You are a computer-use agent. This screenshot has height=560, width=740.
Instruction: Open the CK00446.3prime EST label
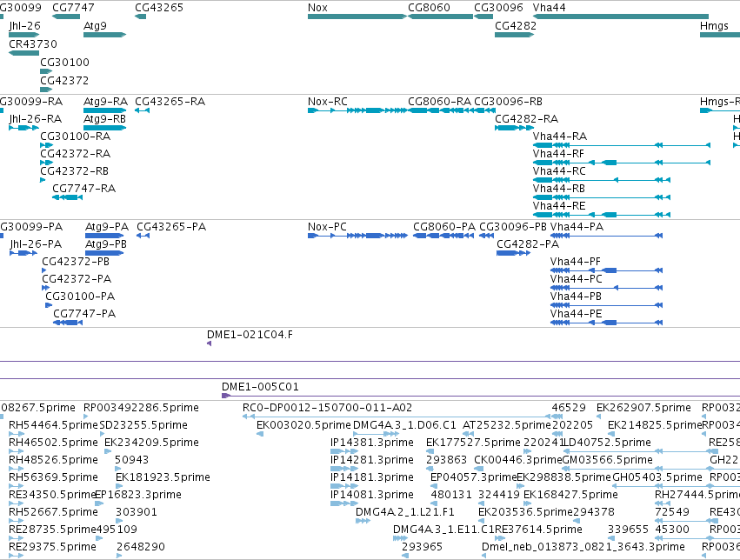point(518,460)
